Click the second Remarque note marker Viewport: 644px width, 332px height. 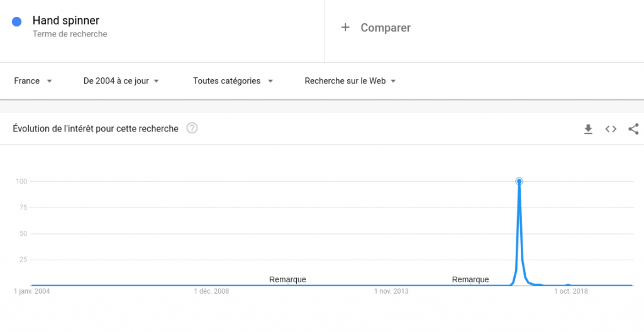click(x=470, y=279)
